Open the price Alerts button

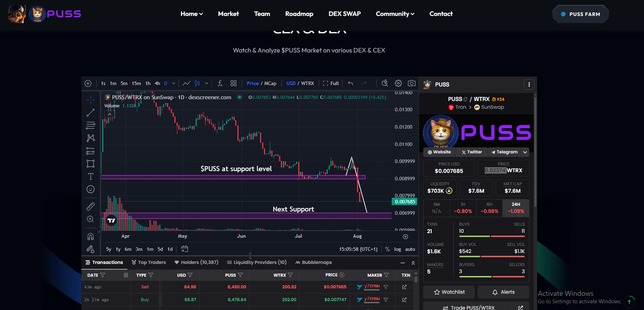504,292
